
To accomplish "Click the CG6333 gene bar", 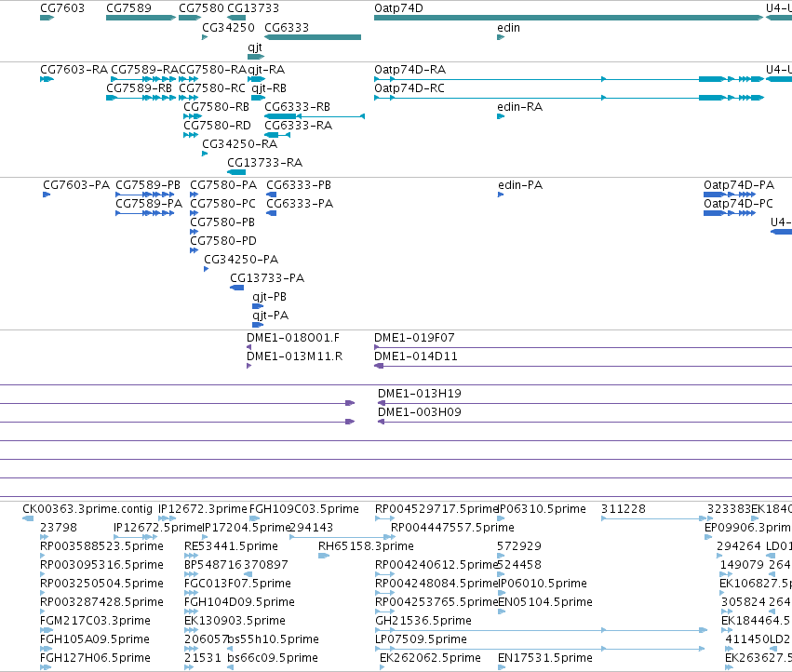I will pos(313,37).
